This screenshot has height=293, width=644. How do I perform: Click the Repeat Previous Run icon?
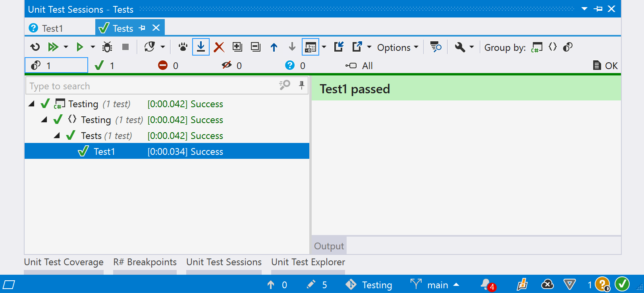pyautogui.click(x=35, y=47)
